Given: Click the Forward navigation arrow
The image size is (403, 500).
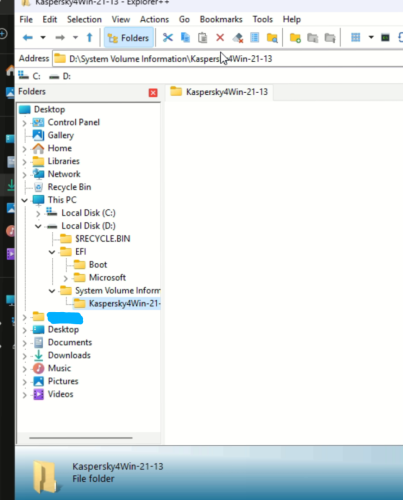Looking at the screenshot, I should 60,38.
